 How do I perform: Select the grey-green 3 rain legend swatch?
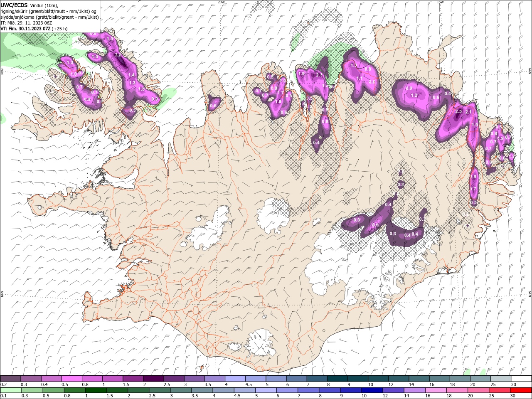pos(181,390)
